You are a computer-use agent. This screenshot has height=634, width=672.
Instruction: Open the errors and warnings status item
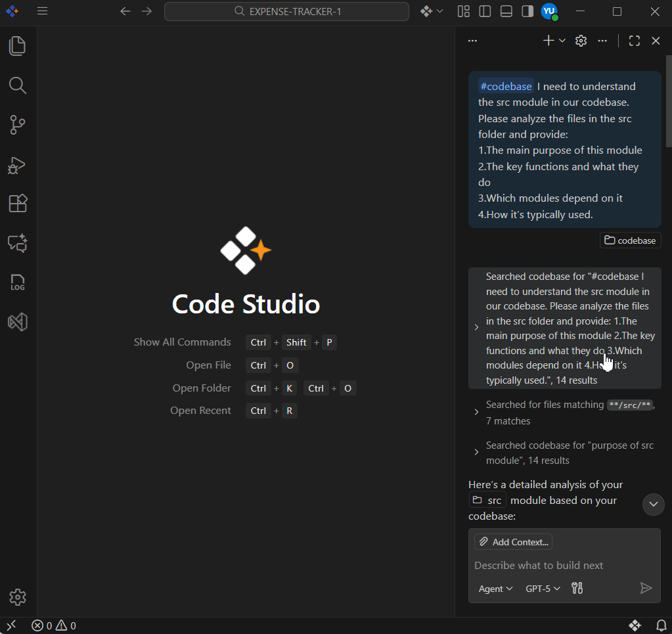point(54,626)
